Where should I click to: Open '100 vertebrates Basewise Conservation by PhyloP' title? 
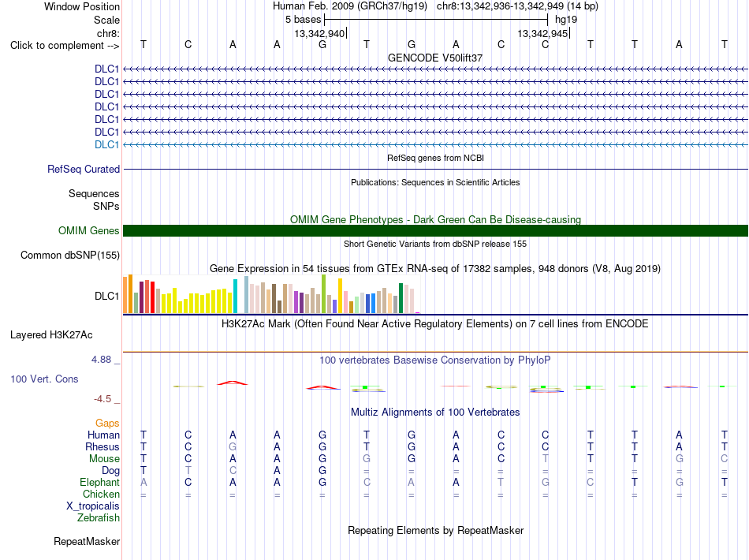click(435, 360)
